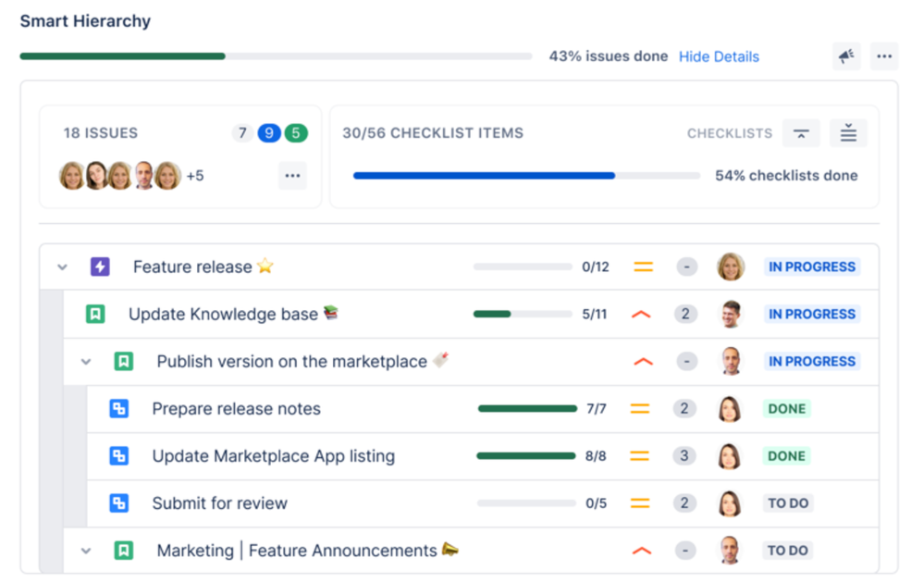This screenshot has height=583, width=924.
Task: Click the assignee avatar on Update Knowledge base row
Action: 731,314
